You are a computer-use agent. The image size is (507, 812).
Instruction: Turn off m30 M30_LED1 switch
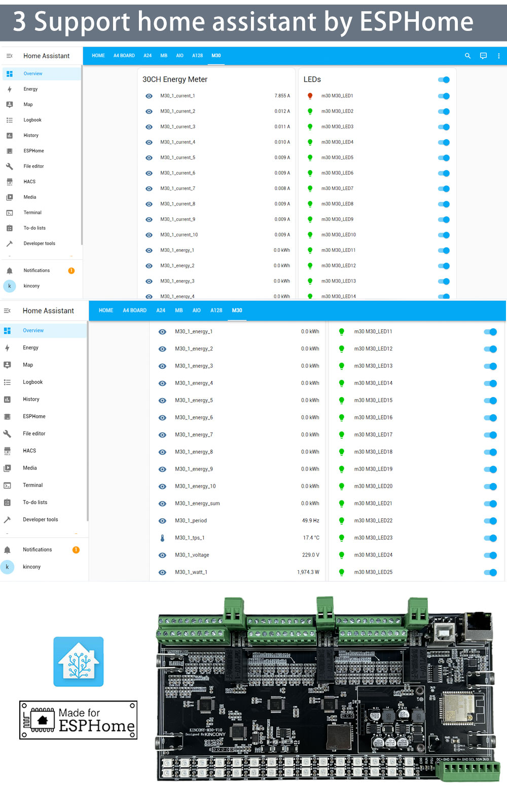click(x=444, y=96)
